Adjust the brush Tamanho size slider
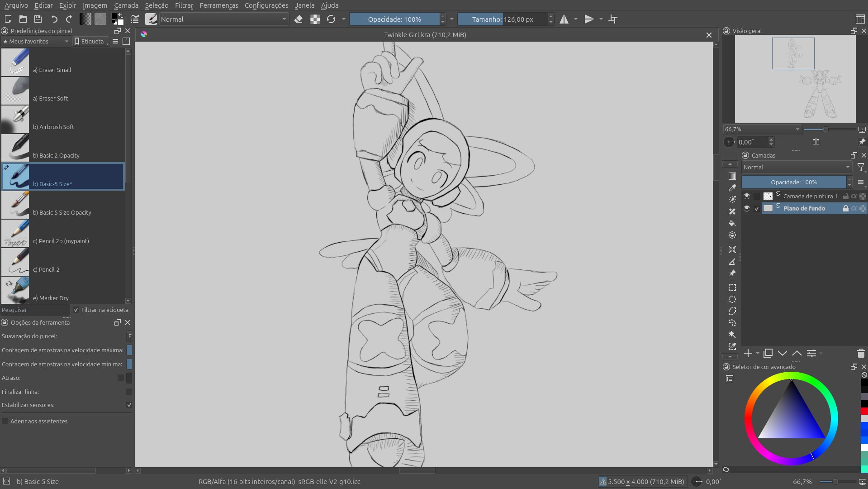This screenshot has height=489, width=868. click(x=503, y=19)
